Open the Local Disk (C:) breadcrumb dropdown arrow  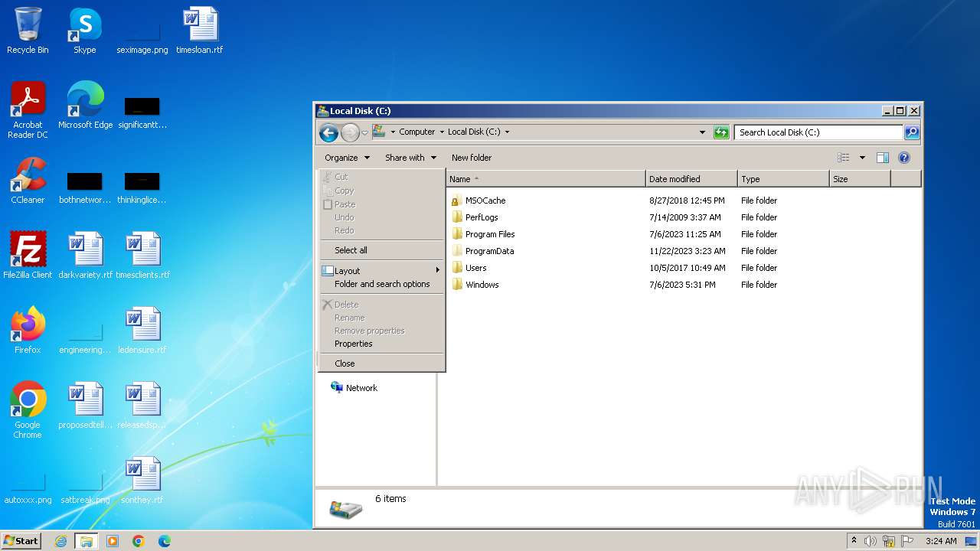tap(507, 132)
